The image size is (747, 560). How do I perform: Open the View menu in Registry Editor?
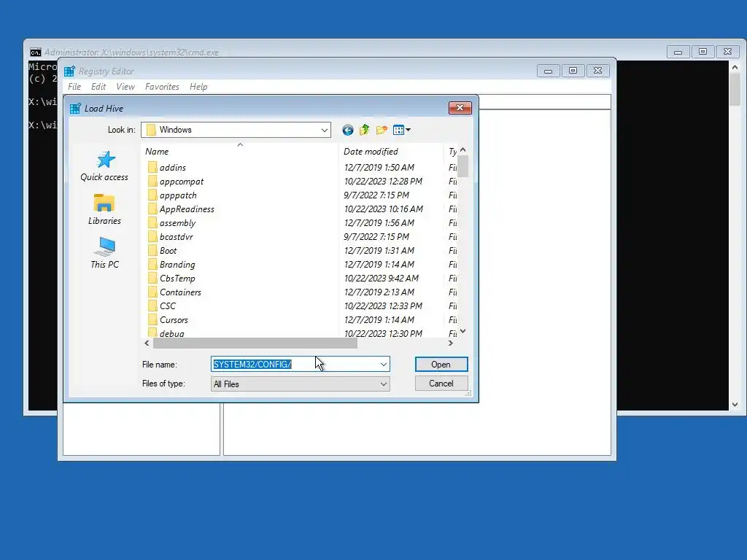[x=125, y=87]
